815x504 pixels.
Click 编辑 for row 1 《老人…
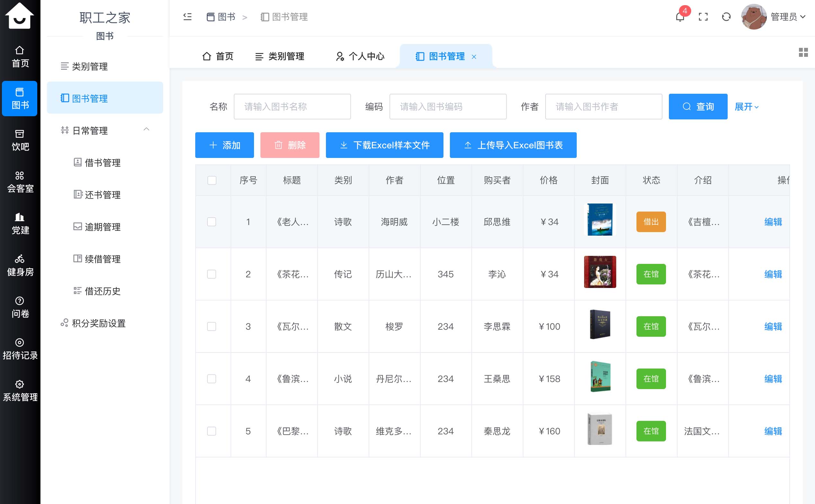[x=773, y=222]
